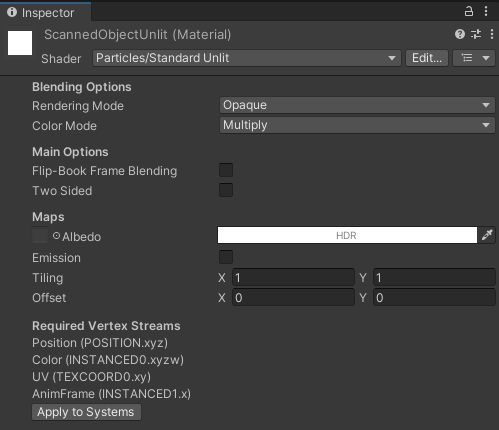The height and width of the screenshot is (430, 499).
Task: Click the Offset label
Action: pos(49,298)
